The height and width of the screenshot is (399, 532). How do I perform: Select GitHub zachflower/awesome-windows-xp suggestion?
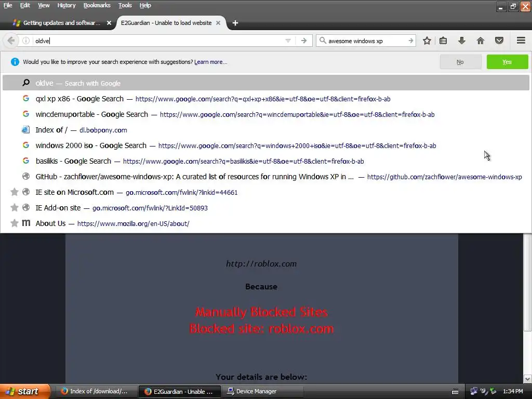pyautogui.click(x=266, y=177)
